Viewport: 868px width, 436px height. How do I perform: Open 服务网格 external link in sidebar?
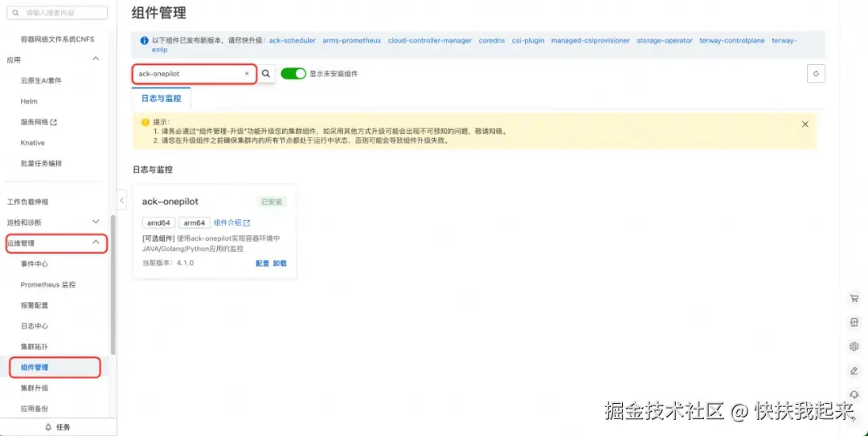click(39, 122)
